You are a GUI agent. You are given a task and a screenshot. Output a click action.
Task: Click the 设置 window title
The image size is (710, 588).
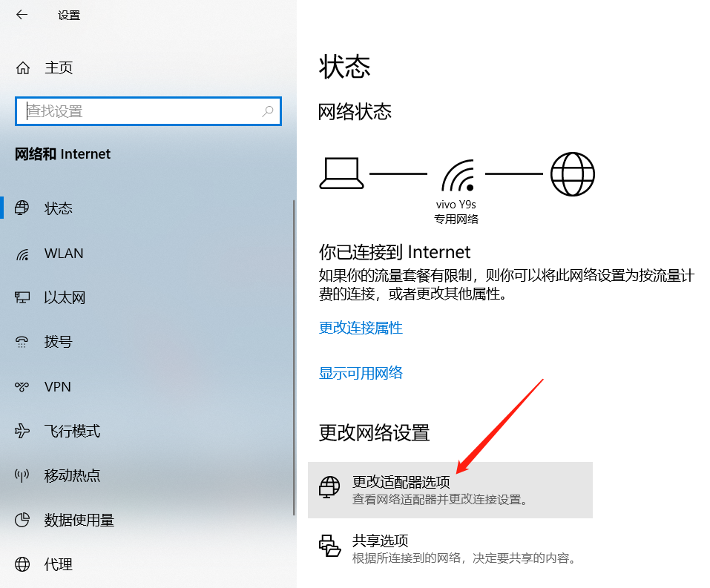(x=69, y=16)
